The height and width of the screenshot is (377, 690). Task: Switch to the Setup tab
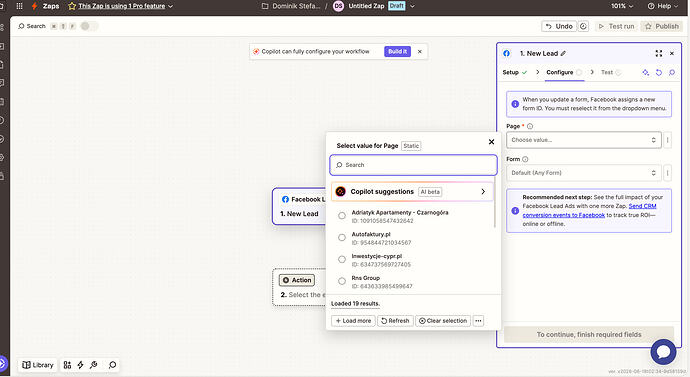coord(514,72)
